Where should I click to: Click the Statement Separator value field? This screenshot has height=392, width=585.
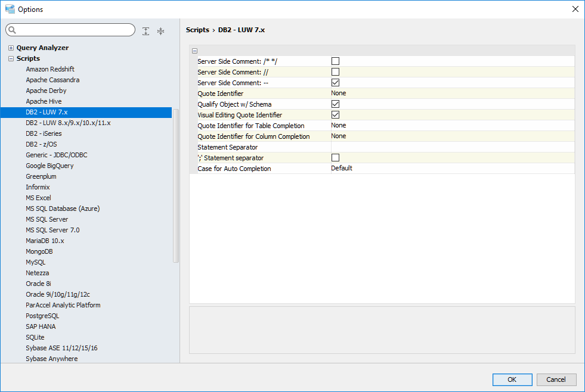(x=452, y=147)
